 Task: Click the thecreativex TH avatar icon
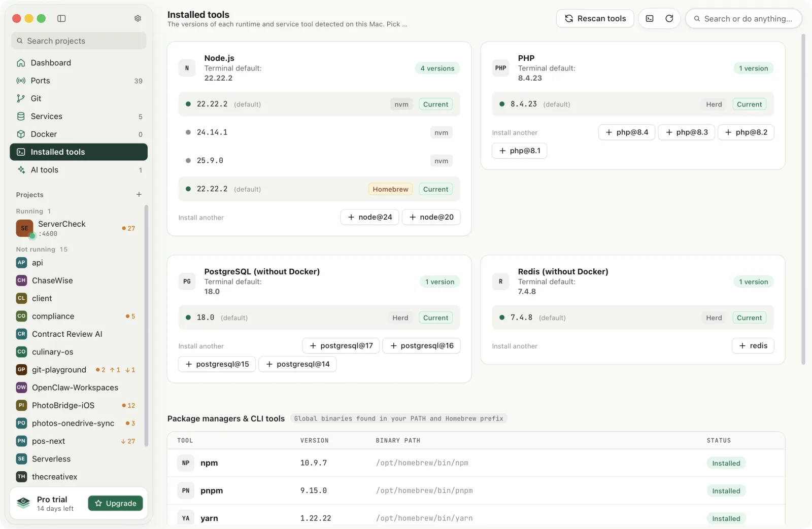(21, 477)
